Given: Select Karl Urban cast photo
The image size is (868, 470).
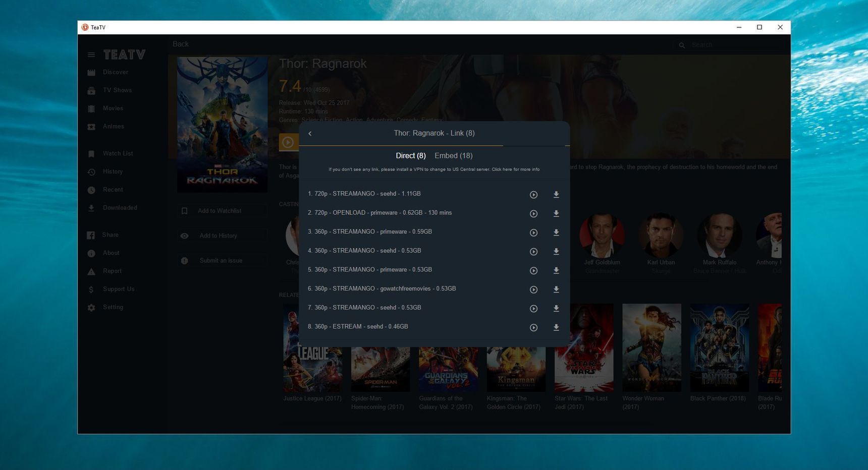Looking at the screenshot, I should [661, 236].
